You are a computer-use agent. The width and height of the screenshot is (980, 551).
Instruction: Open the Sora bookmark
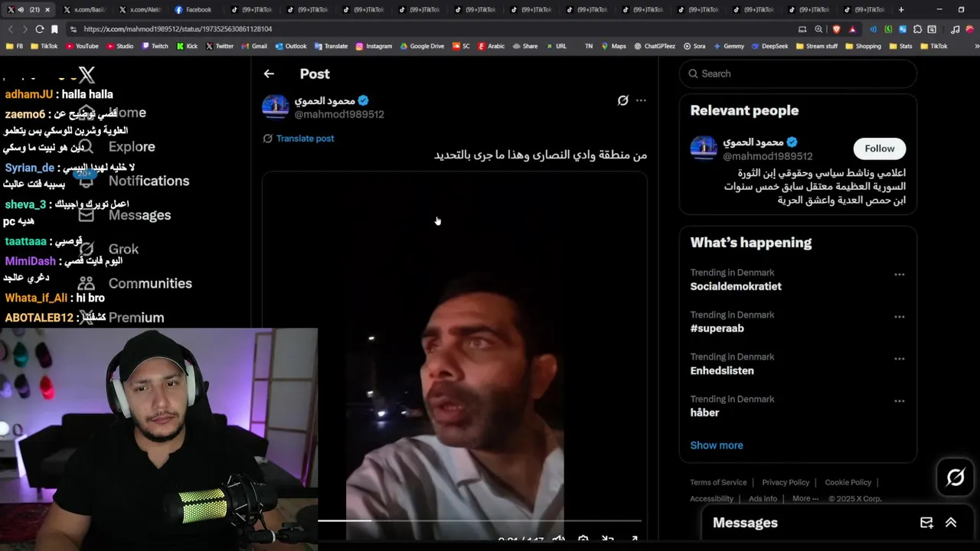(x=694, y=46)
